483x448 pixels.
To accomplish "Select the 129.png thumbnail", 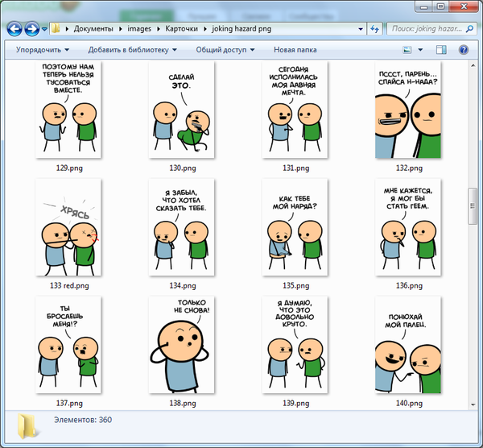I will point(68,110).
